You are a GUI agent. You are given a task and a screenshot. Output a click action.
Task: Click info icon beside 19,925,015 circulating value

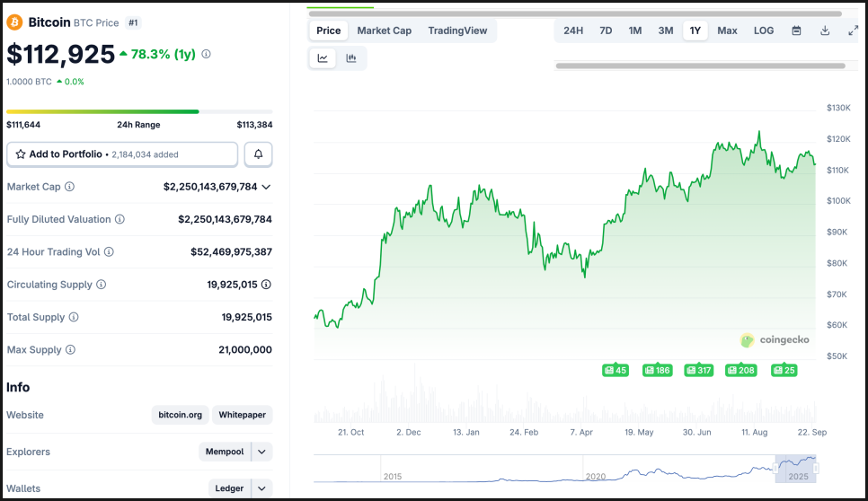266,285
